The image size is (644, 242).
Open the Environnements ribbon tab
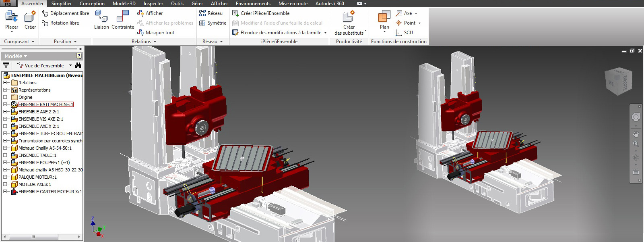pos(253,4)
